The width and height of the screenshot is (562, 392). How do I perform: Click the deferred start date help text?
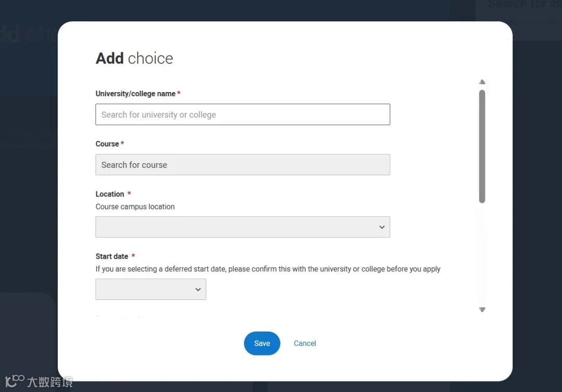268,269
